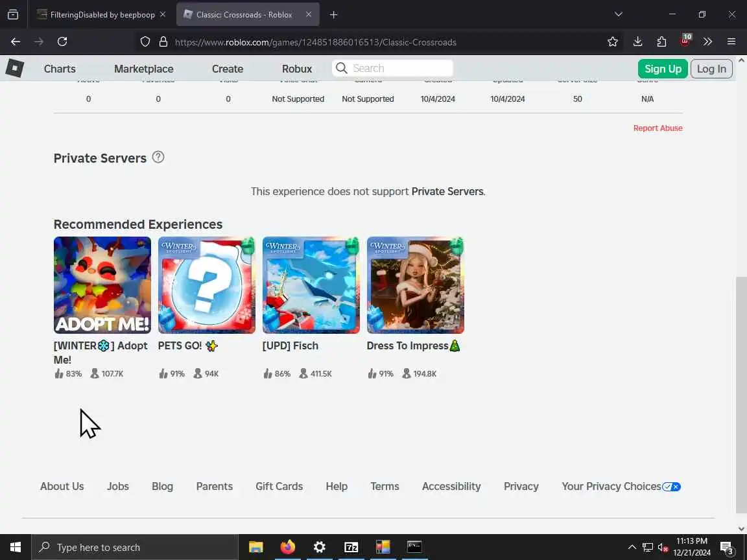Close the FilteringDisabled by beepboop tab
The image size is (747, 560).
[163, 15]
